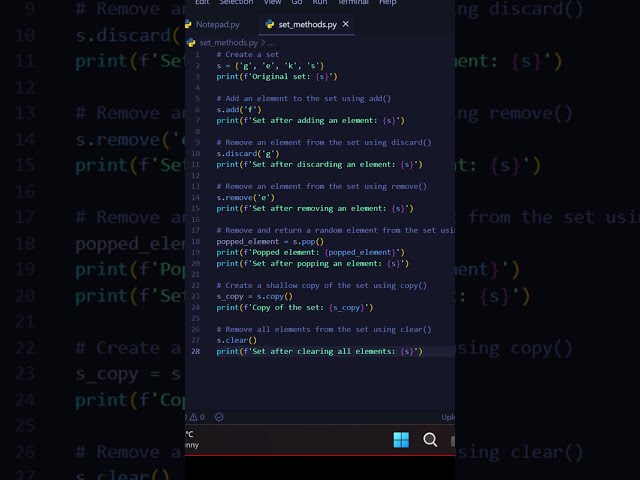
Task: Open the Terminal menu
Action: click(353, 2)
